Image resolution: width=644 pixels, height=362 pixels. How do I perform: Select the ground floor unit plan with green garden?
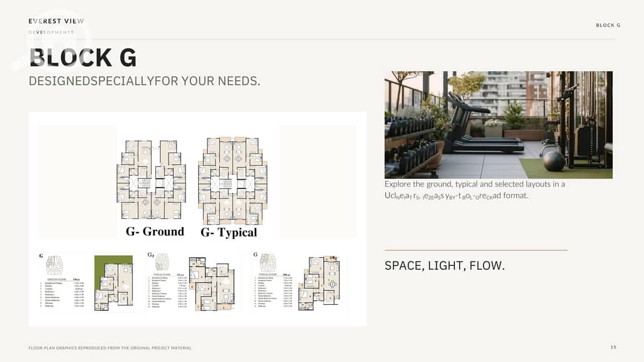pyautogui.click(x=114, y=282)
